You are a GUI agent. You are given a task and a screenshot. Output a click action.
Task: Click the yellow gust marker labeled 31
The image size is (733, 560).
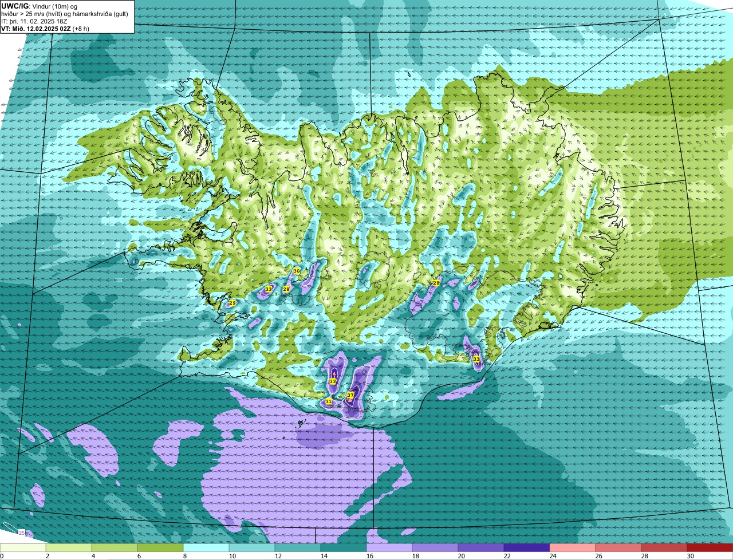tap(328, 401)
